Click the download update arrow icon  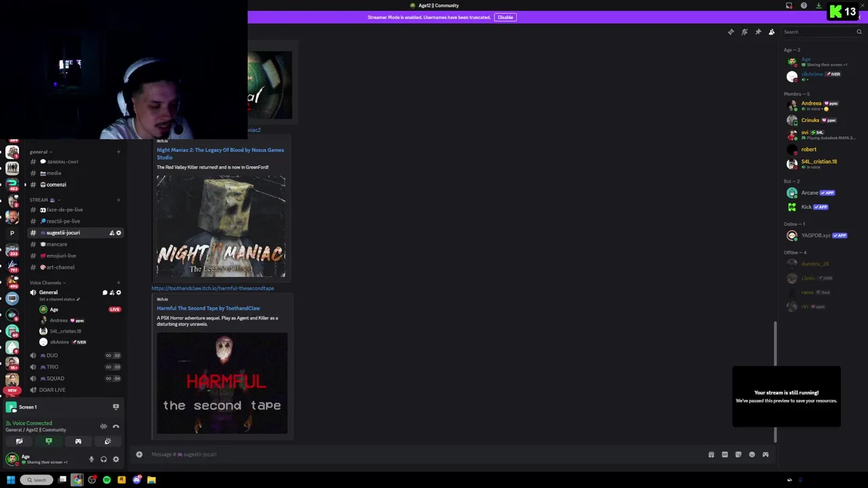[x=818, y=5]
